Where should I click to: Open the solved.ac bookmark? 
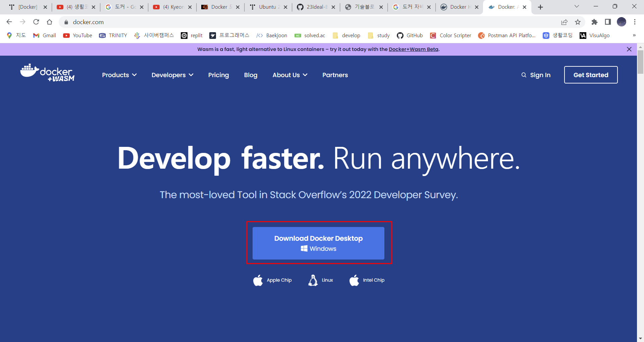point(310,36)
